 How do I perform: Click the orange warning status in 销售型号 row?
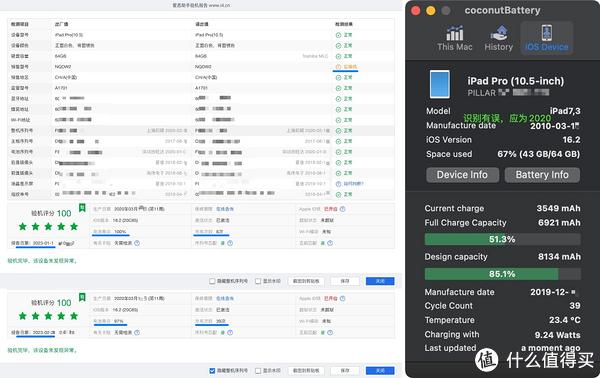pos(346,67)
